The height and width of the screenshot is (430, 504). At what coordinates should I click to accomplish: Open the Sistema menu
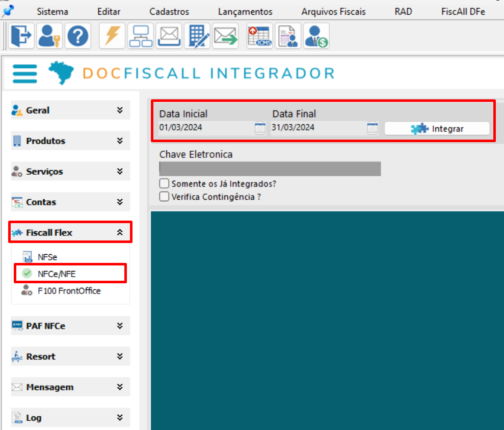click(52, 12)
